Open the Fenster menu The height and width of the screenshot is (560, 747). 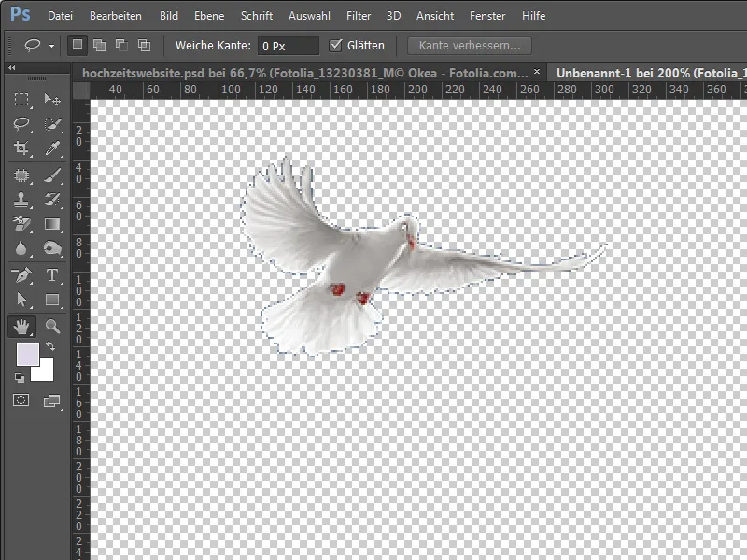click(487, 16)
